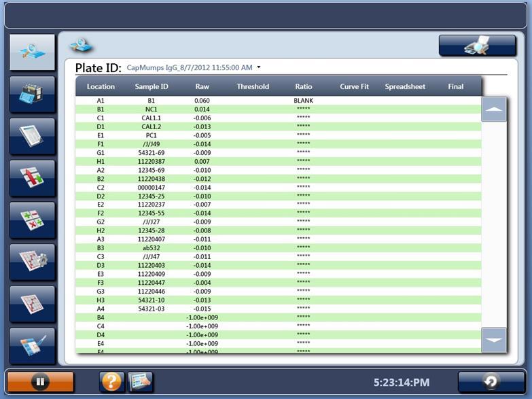This screenshot has height=399, width=532.
Task: Click the Raw column header
Action: [x=202, y=86]
